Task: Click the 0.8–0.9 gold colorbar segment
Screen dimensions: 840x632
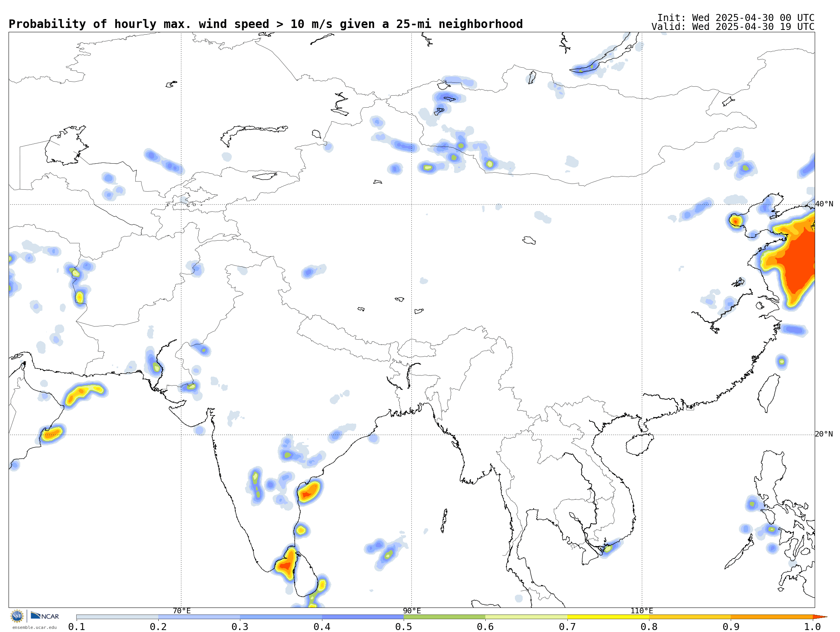Action: [690, 617]
